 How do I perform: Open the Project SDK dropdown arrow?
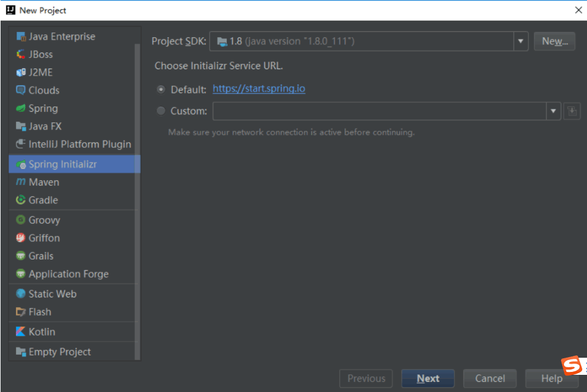(x=520, y=41)
